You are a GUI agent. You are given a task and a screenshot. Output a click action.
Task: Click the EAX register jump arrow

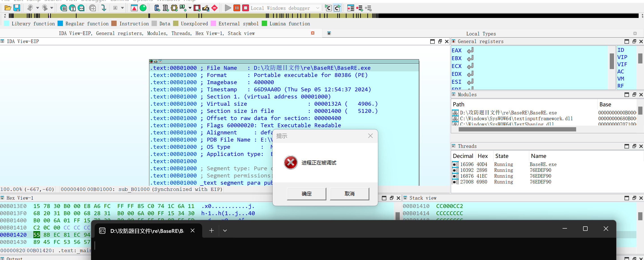(x=470, y=50)
